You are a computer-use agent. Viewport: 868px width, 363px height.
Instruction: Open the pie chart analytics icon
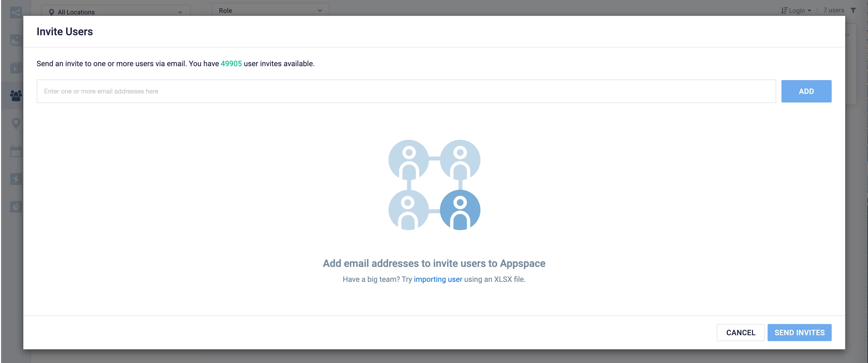click(15, 207)
